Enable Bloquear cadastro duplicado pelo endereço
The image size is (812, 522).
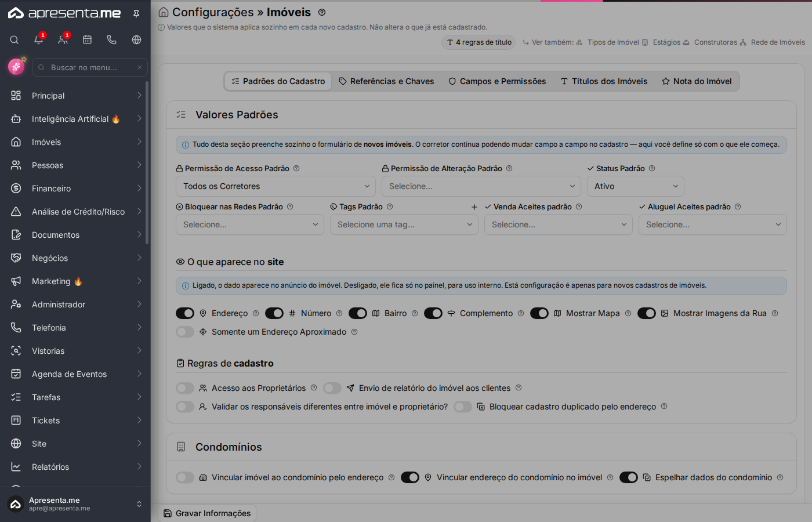(463, 407)
